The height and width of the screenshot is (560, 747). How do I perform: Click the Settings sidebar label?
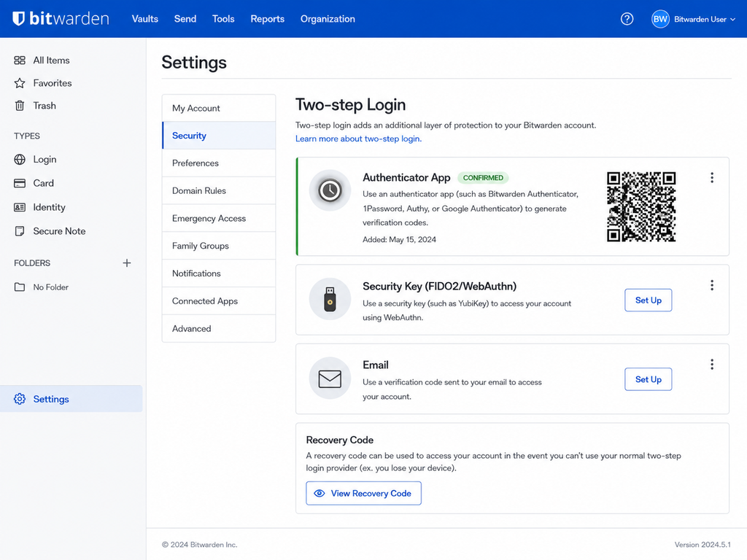pyautogui.click(x=51, y=399)
